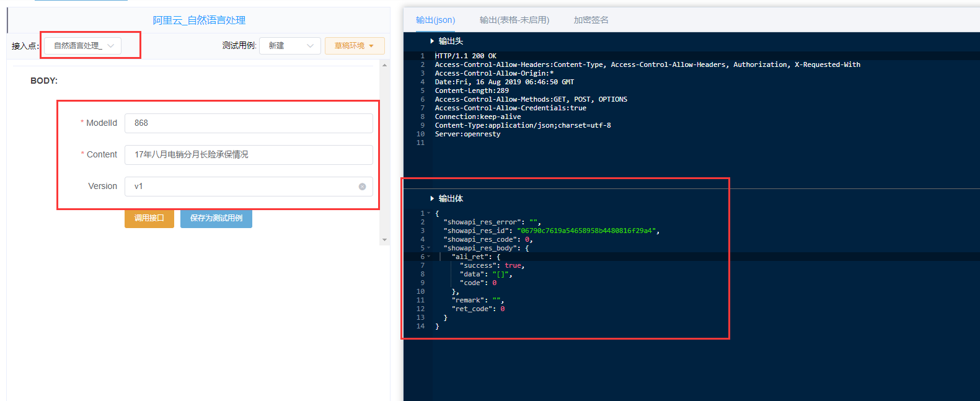Viewport: 980px width, 401px height.
Task: Select Access-Control-Allow-Credentials header line
Action: click(x=511, y=108)
